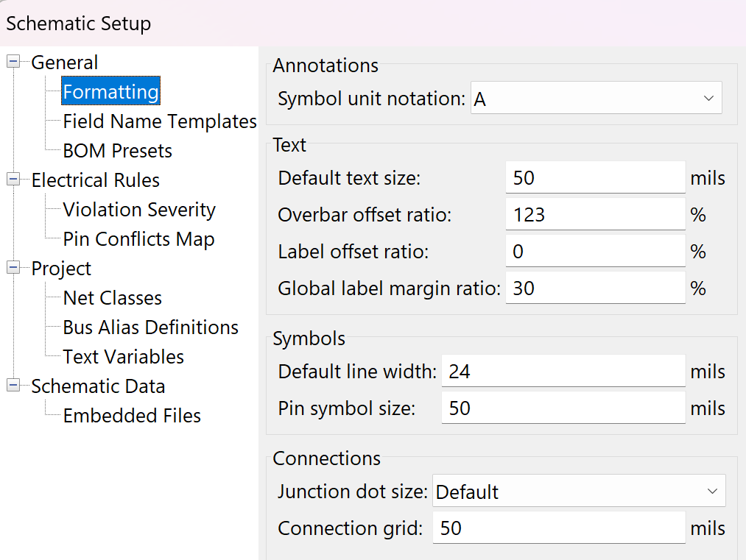746x560 pixels.
Task: Click the Default text size field
Action: (x=595, y=178)
